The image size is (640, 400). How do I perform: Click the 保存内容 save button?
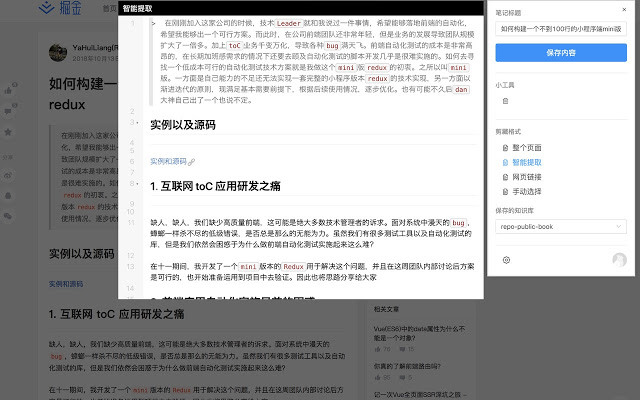(x=561, y=50)
